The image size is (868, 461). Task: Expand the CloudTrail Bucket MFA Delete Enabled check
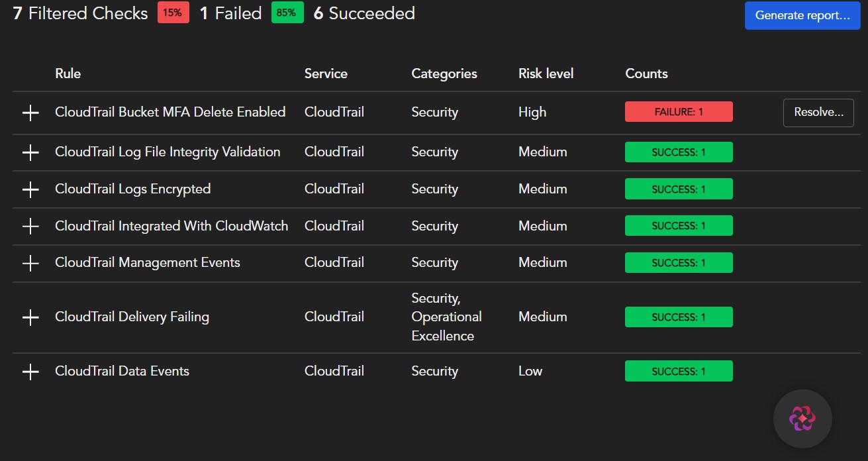click(30, 113)
